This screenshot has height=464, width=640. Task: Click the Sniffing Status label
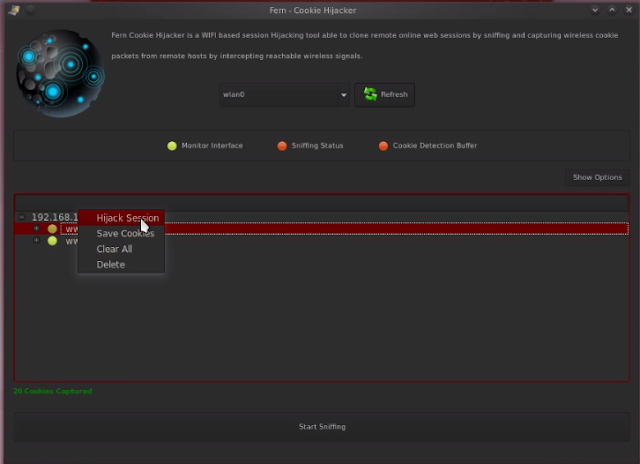click(317, 146)
